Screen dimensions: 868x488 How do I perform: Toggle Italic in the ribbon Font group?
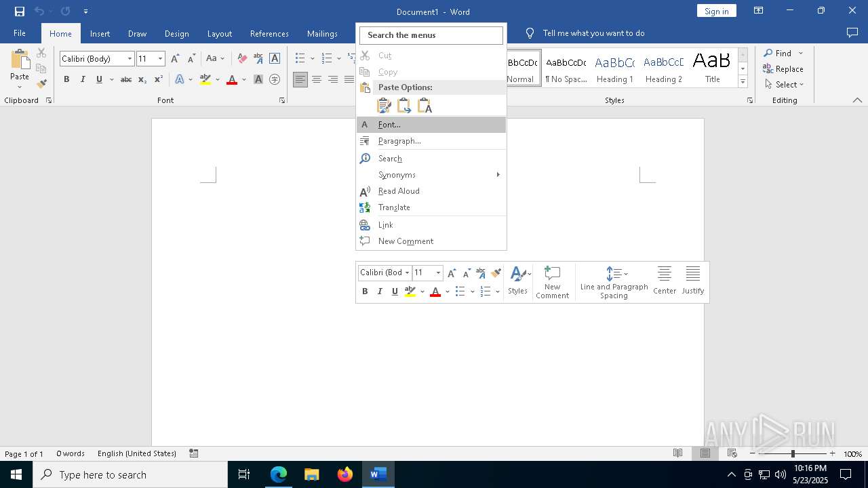(x=83, y=79)
